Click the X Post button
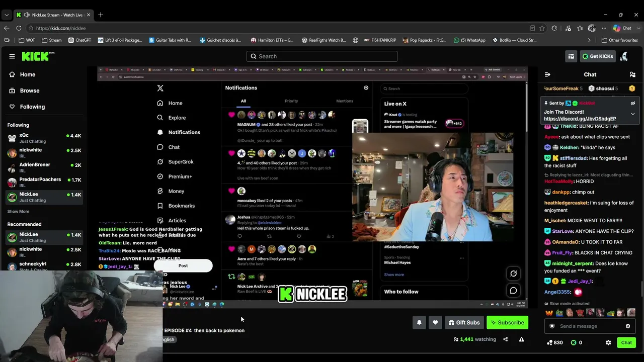Screen dimensions: 644x362 183,265
